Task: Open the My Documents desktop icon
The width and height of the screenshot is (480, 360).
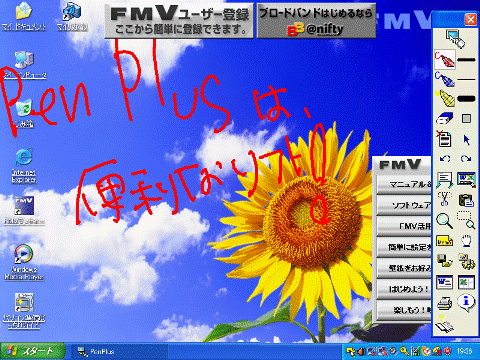Action: [x=24, y=17]
